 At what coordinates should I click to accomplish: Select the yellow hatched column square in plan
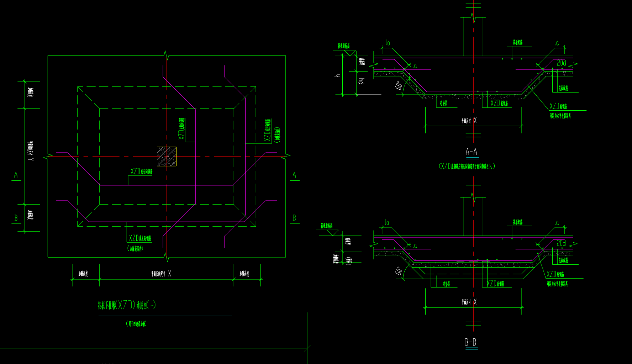pos(167,156)
